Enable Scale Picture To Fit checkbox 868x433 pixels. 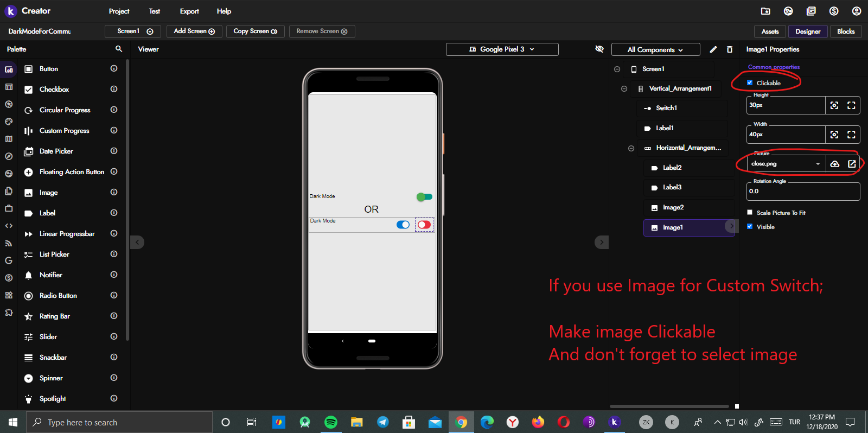point(750,213)
